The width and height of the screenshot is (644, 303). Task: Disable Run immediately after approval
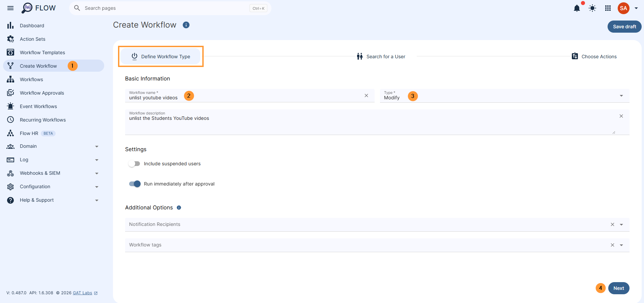(135, 184)
